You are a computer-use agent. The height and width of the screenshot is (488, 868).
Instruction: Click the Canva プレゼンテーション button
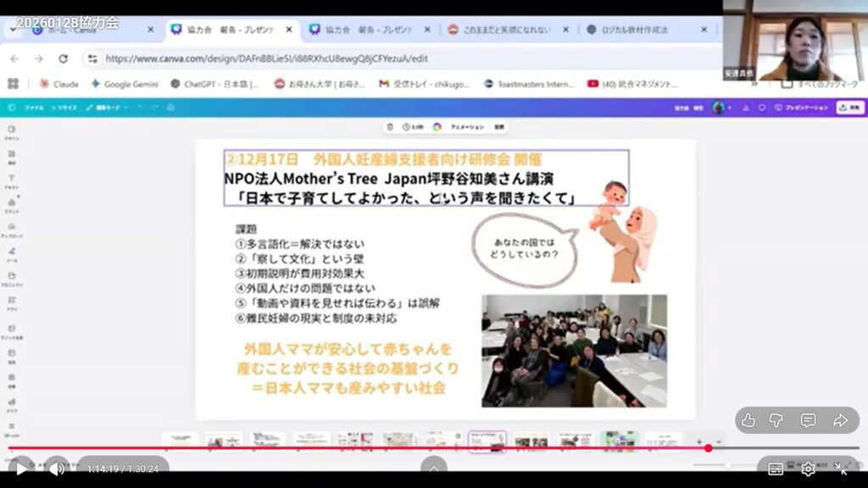click(x=800, y=108)
